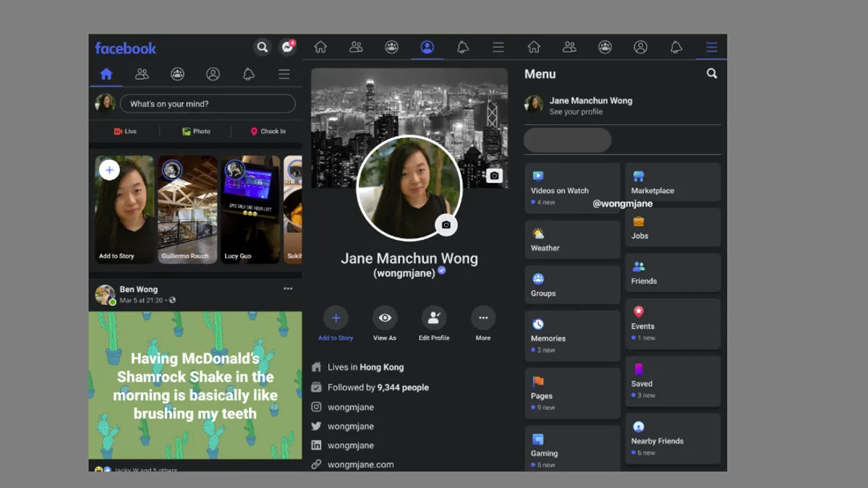The width and height of the screenshot is (868, 488).
Task: Open "See your profile" for Jane Manchun Wong
Action: coord(623,106)
